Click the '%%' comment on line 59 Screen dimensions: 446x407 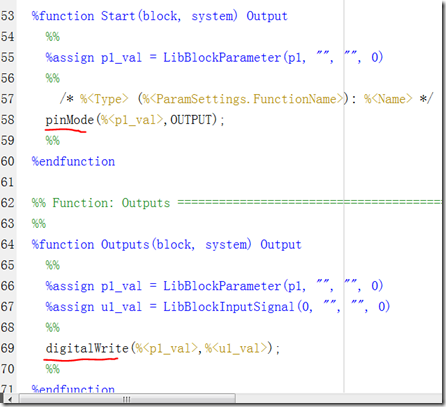click(53, 140)
